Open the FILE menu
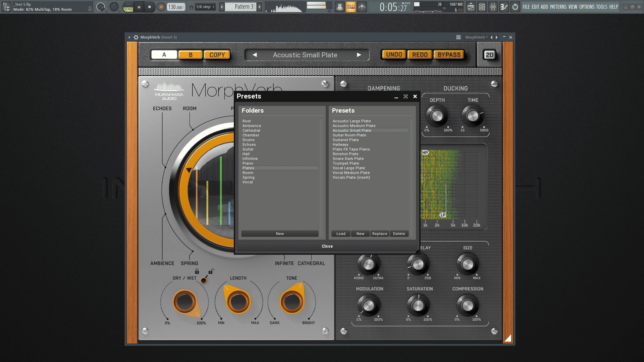 (526, 7)
